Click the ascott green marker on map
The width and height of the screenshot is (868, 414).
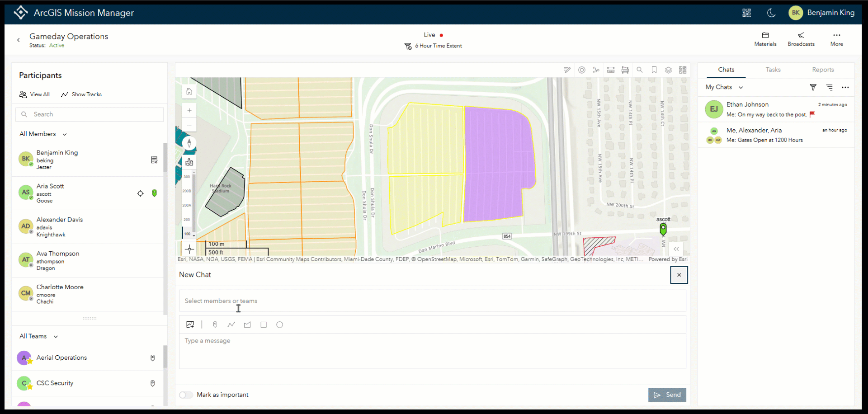[663, 229]
